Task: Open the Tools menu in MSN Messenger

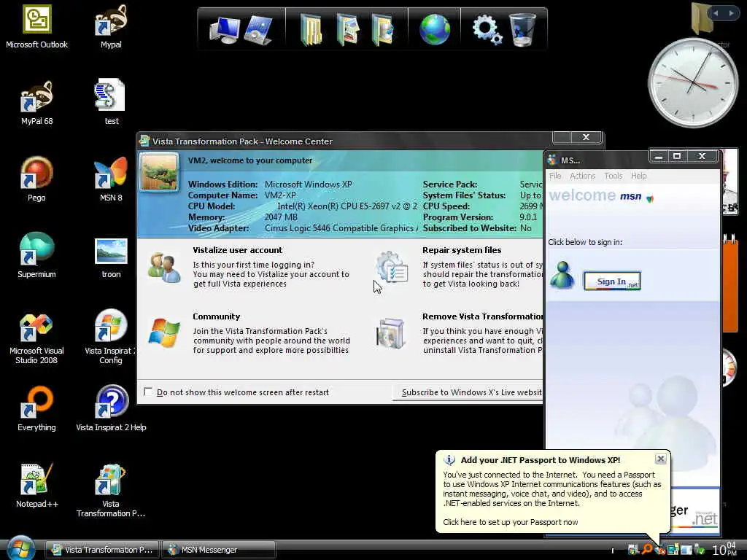Action: pyautogui.click(x=613, y=176)
